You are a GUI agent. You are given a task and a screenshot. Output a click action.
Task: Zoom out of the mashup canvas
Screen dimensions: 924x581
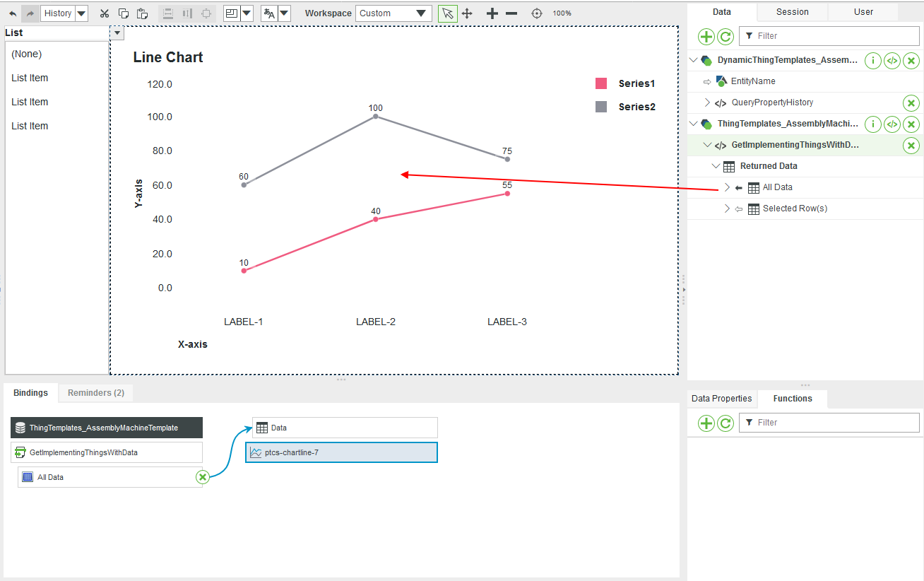[x=511, y=13]
